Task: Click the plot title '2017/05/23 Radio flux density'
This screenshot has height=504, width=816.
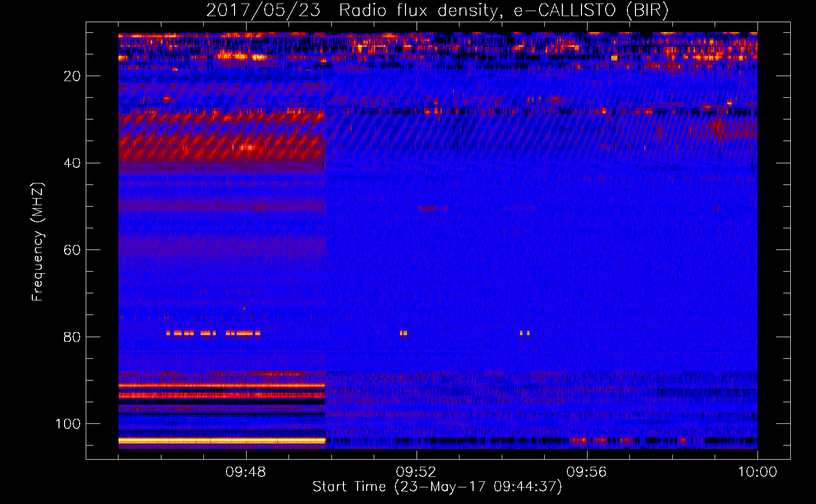Action: pyautogui.click(x=355, y=11)
